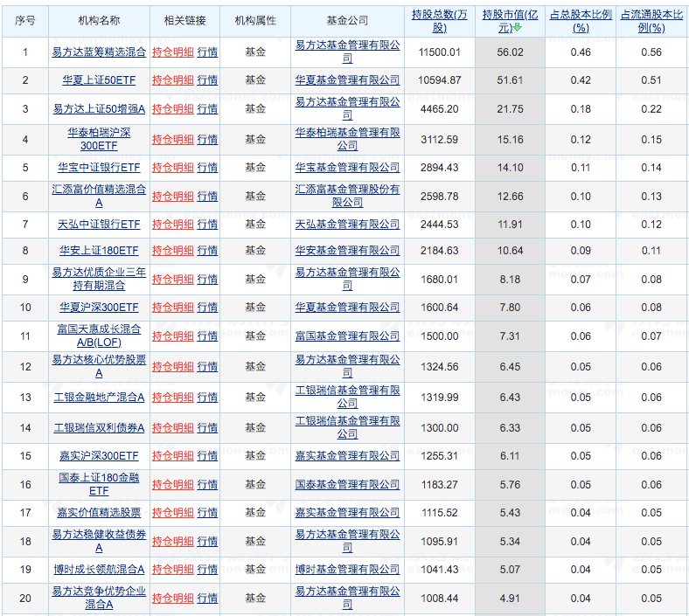689x616 pixels.
Task: Open fund 华安上证180ETF
Action: 99,251
